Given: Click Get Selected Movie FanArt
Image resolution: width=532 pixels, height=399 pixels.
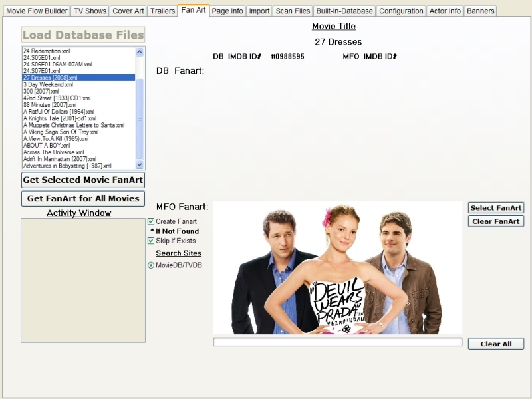Looking at the screenshot, I should coord(83,180).
